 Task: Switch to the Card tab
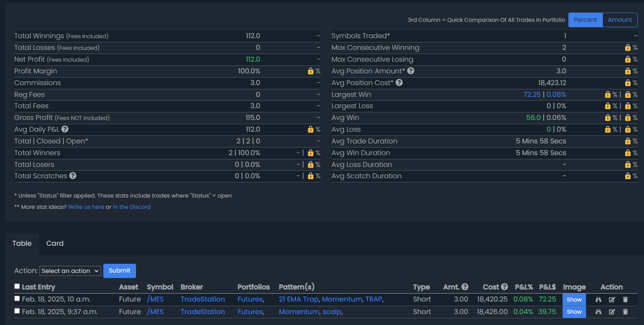55,243
